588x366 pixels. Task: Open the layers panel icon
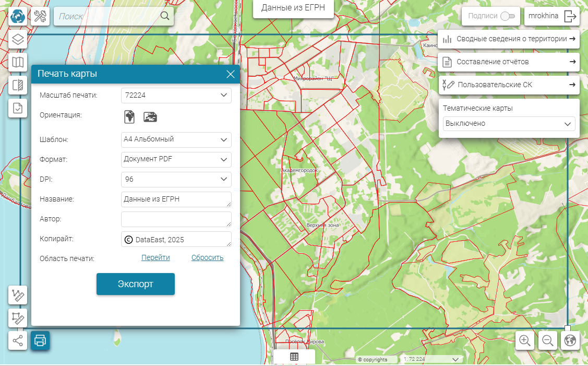click(18, 40)
